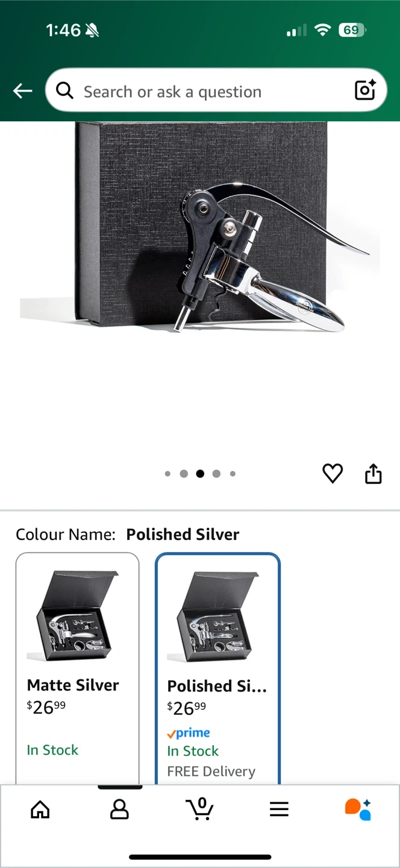The image size is (400, 868).
Task: Add item to wishlist with heart icon
Action: click(x=333, y=474)
